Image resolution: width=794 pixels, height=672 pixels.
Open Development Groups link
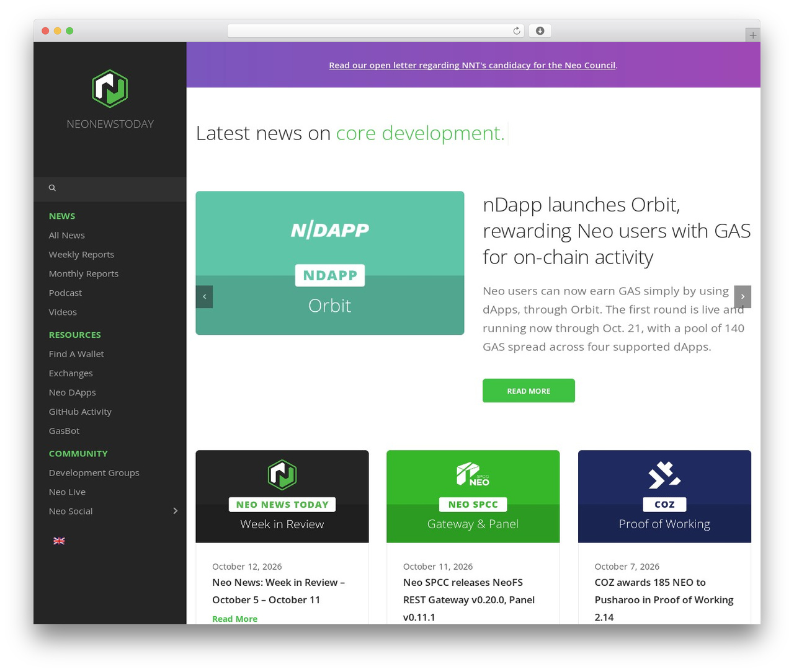(94, 472)
